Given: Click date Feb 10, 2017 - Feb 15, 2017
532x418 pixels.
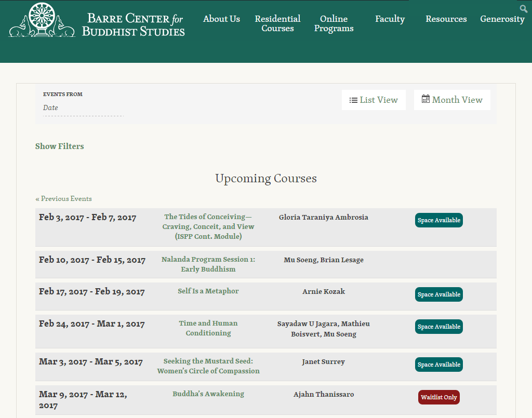Looking at the screenshot, I should click(92, 260).
